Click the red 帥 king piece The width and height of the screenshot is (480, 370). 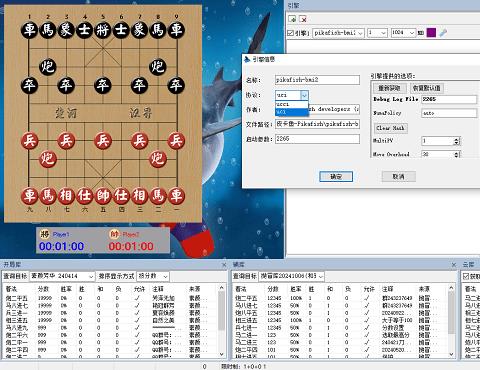pyautogui.click(x=103, y=196)
